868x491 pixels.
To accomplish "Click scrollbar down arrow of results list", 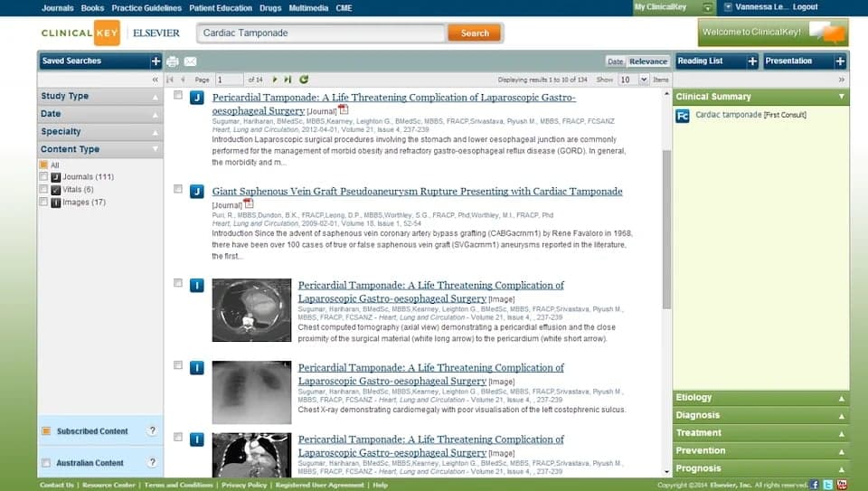I will pyautogui.click(x=666, y=472).
